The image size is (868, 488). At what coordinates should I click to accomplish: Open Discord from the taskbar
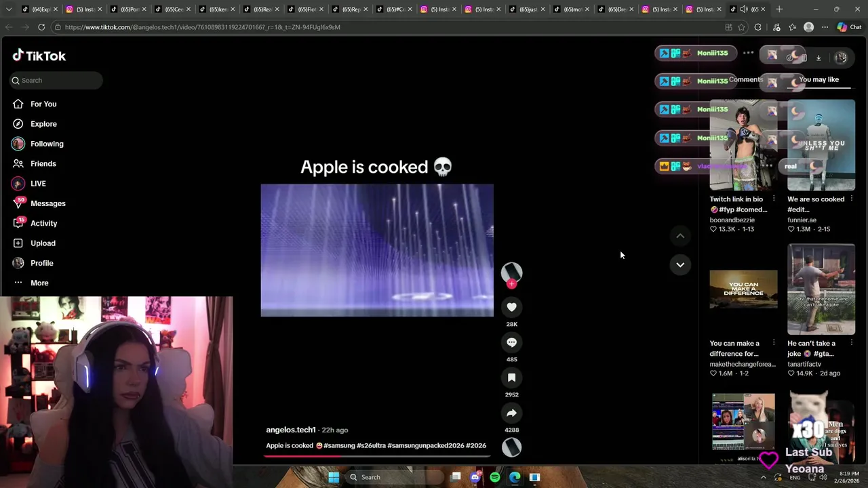475,477
